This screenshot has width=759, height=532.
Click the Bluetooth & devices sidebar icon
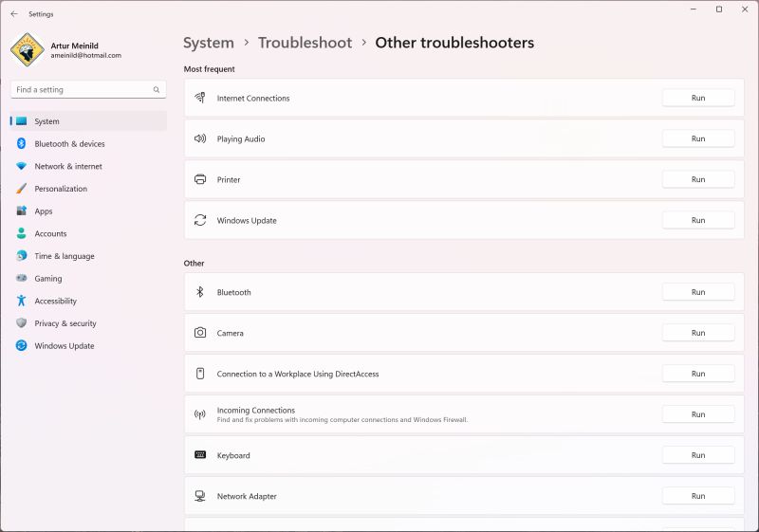(x=21, y=143)
